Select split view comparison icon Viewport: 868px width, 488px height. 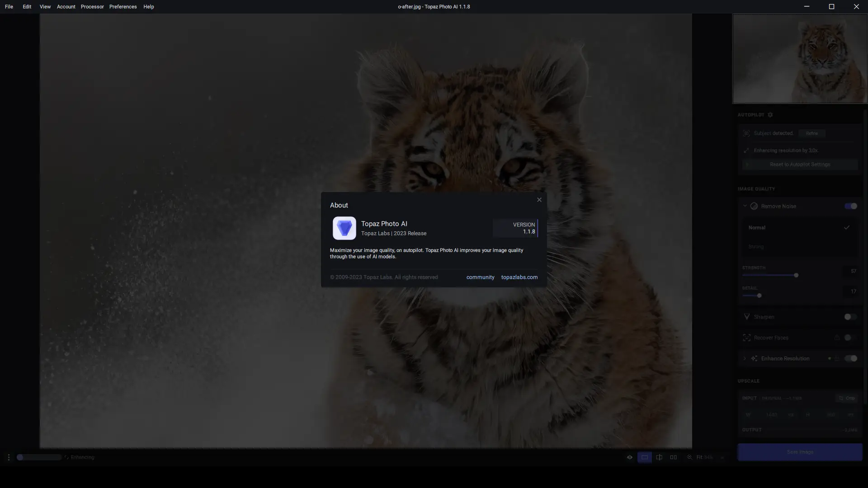pos(659,457)
